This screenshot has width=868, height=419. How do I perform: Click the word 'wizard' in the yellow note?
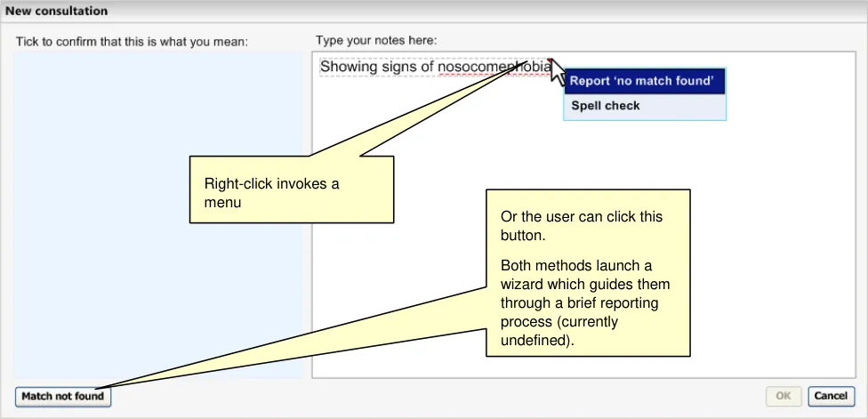coord(521,283)
